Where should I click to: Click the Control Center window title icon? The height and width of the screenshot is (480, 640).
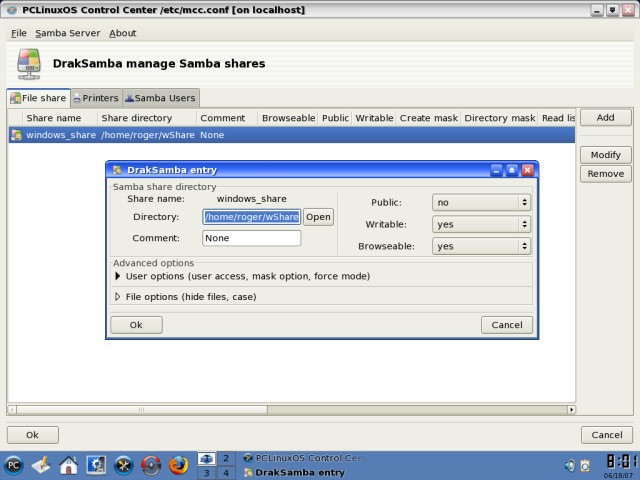(x=11, y=10)
